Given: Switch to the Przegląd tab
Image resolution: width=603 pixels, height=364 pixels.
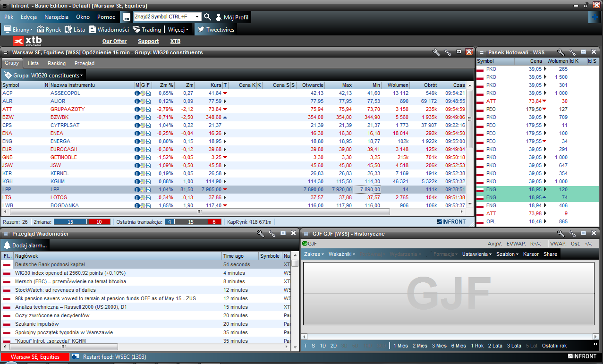Looking at the screenshot, I should (85, 63).
